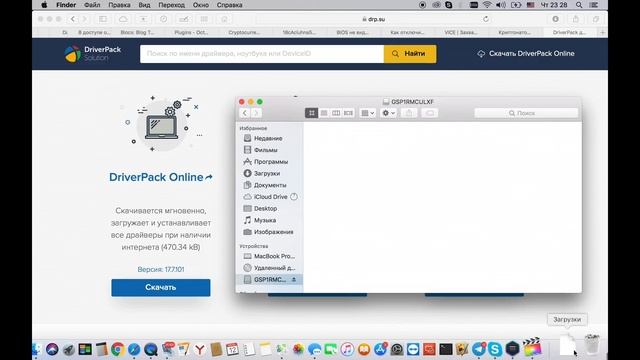Screen dimensions: 640x360
Task: Open the volume menu bar icon
Action: pos(501,5)
